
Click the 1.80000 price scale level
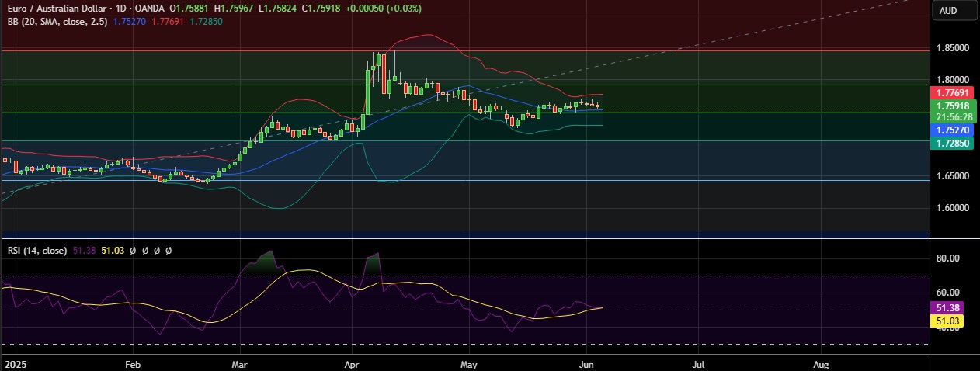[951, 80]
